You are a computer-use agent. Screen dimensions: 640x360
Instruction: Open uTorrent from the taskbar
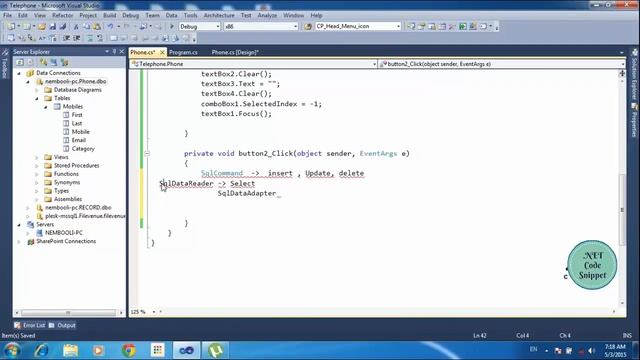click(215, 350)
